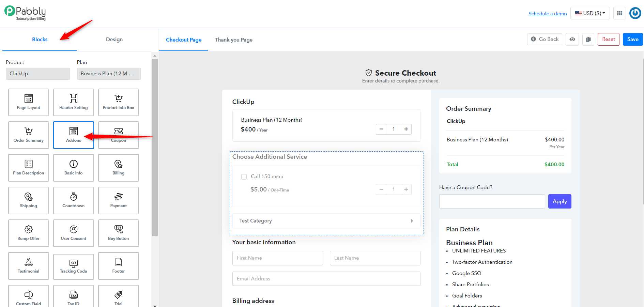
Task: Open the Coupon block
Action: tap(119, 135)
